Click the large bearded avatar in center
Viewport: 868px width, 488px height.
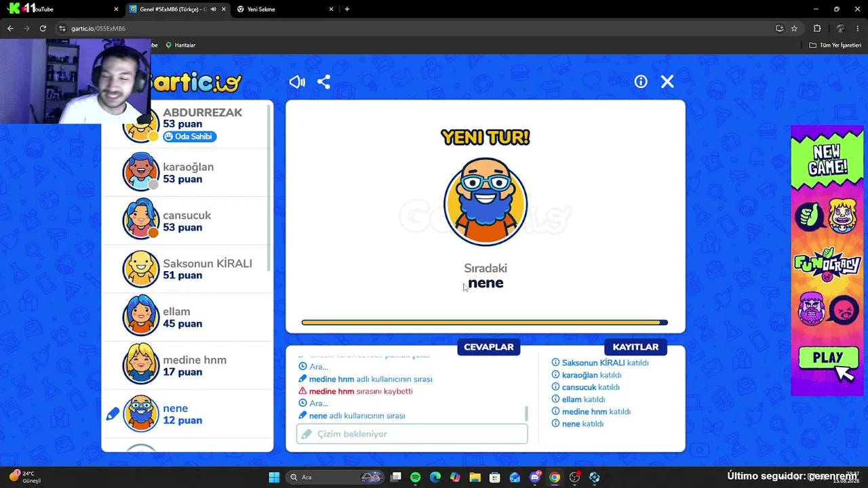pyautogui.click(x=486, y=202)
